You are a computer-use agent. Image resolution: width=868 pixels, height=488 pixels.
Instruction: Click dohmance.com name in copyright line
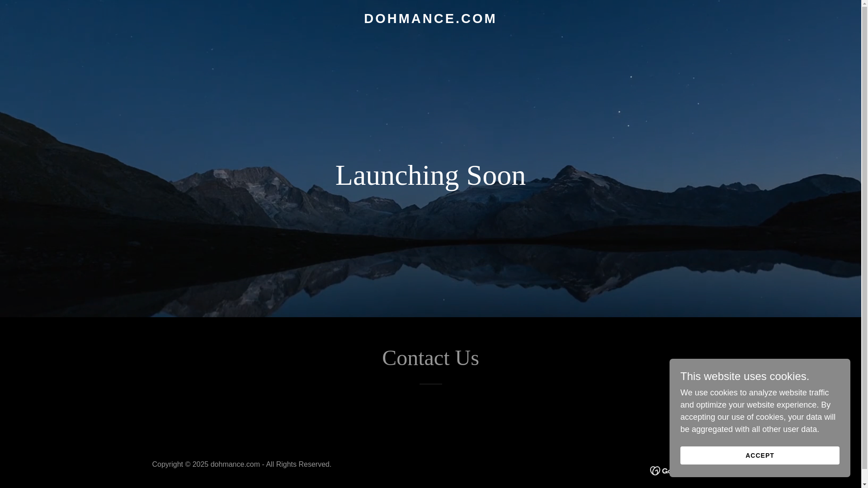point(235,465)
